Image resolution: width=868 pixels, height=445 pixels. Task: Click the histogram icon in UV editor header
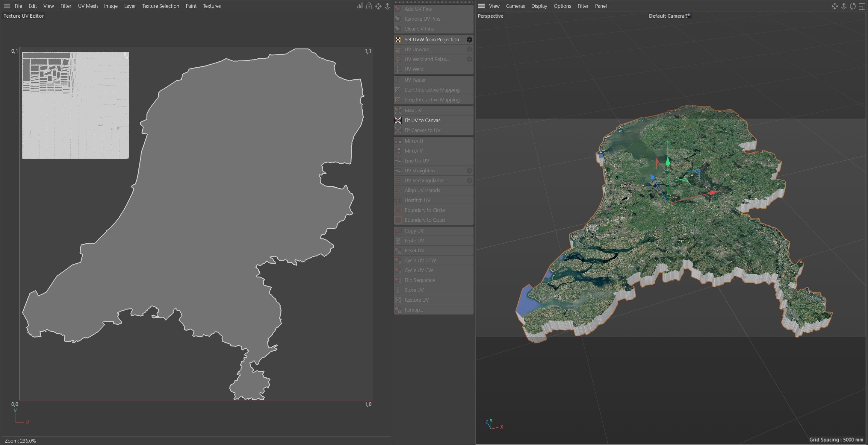pos(360,6)
